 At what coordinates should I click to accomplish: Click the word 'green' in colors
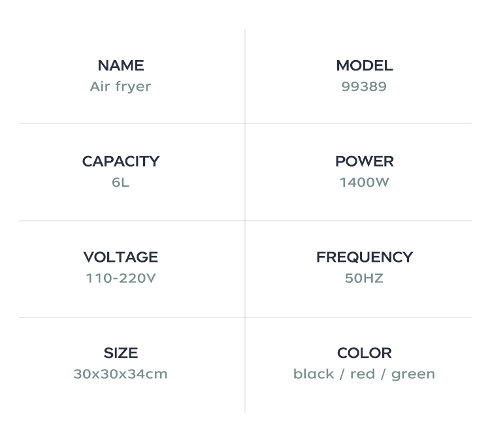coord(413,374)
